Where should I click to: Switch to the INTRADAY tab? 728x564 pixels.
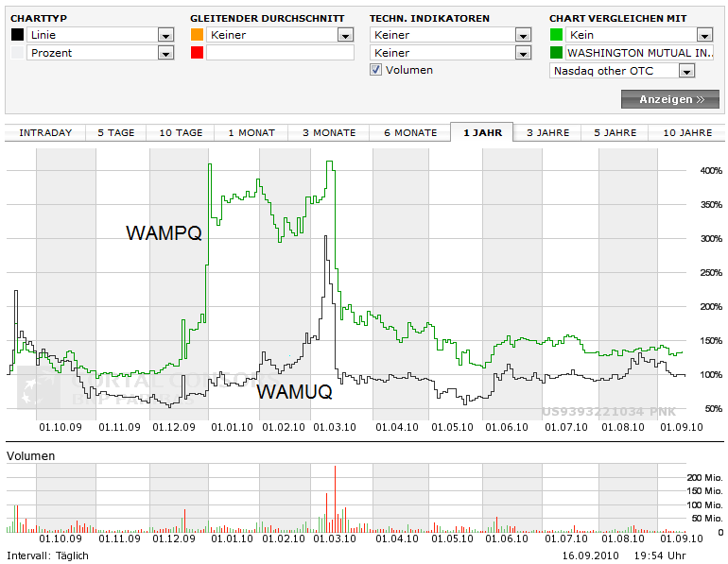[45, 132]
